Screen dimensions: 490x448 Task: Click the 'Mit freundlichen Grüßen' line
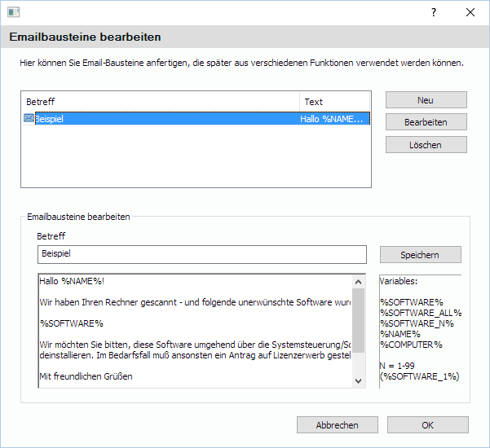[x=86, y=376]
